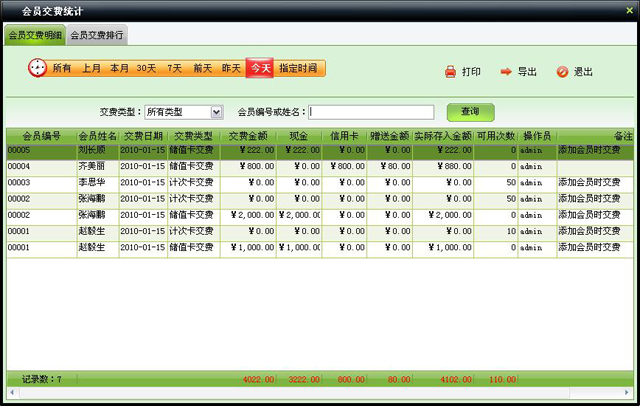This screenshot has height=406, width=640.
Task: Click the clock icon in the time filter bar
Action: click(38, 68)
